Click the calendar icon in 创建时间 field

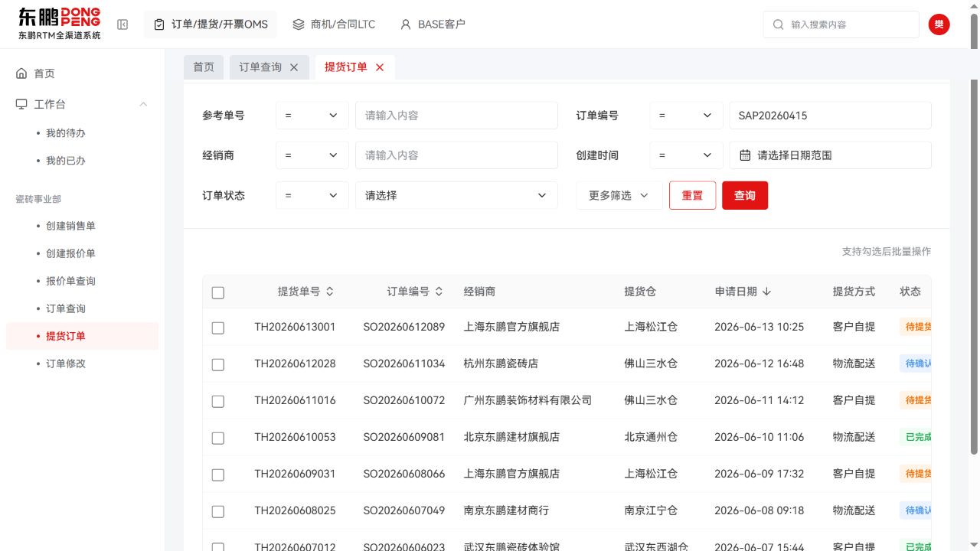[745, 155]
